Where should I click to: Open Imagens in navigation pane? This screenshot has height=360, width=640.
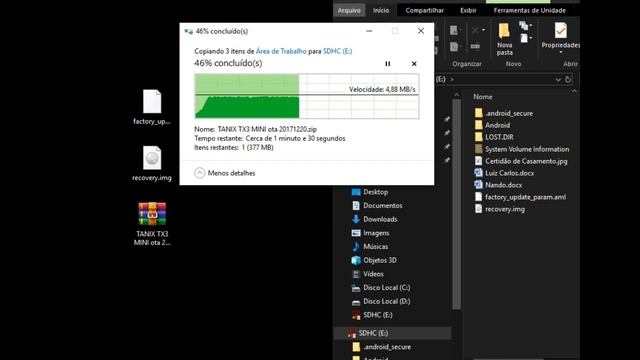pos(370,233)
